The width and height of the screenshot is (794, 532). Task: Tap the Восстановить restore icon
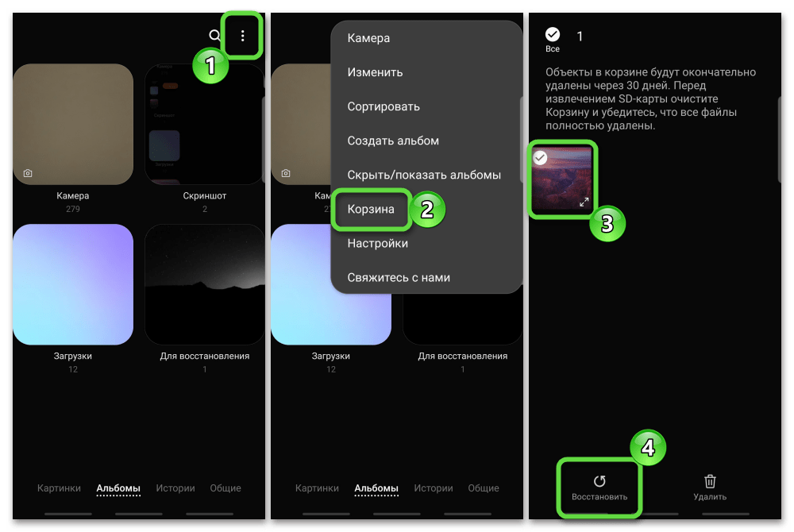[599, 481]
